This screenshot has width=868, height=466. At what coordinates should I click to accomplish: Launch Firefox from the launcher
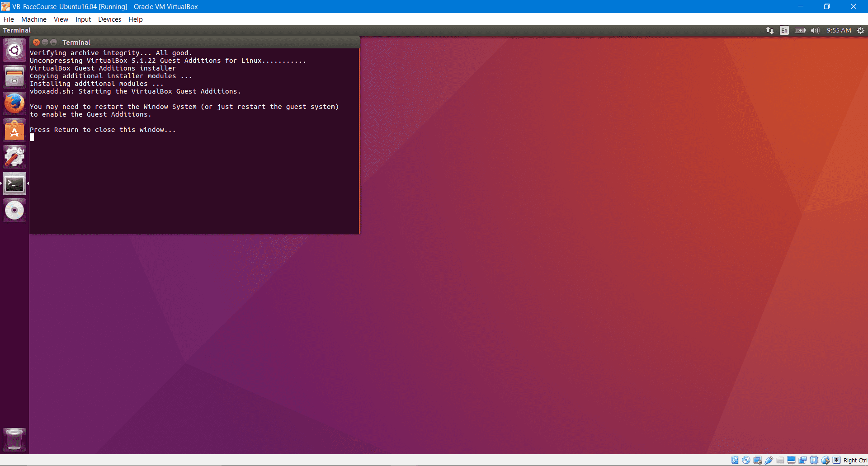point(14,104)
